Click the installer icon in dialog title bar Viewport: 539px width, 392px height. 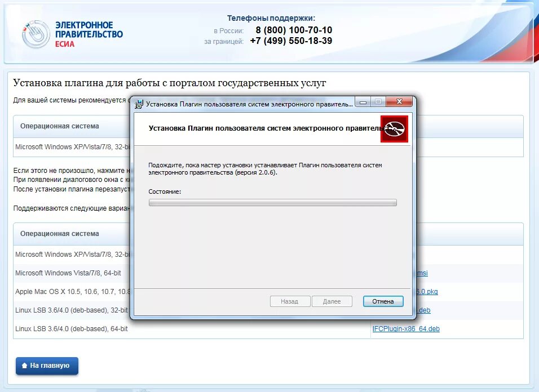coord(139,104)
